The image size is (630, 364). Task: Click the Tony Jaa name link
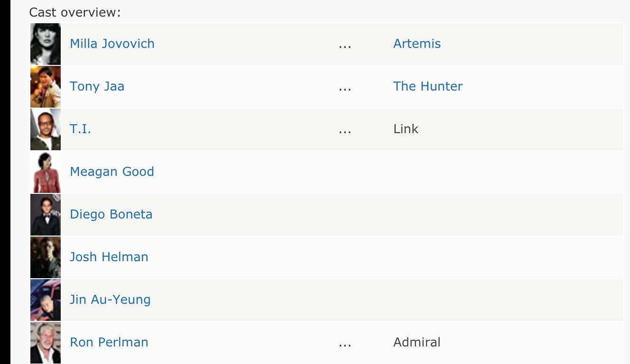[97, 86]
